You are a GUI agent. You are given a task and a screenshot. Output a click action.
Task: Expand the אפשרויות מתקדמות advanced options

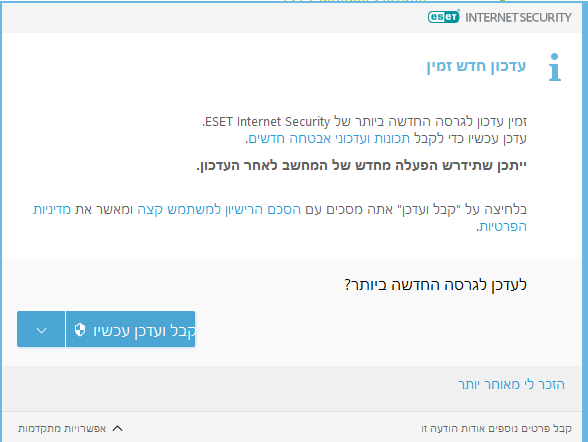70,429
